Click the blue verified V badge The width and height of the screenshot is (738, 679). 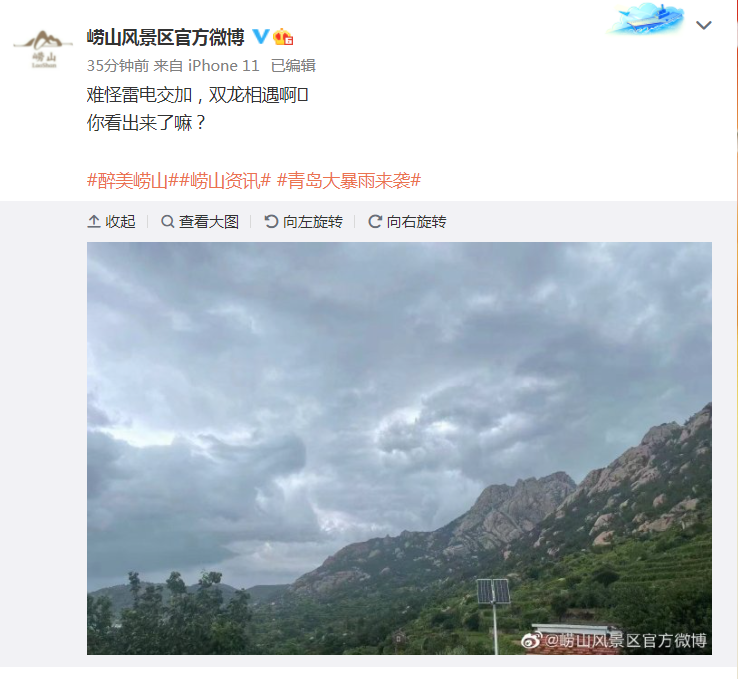point(261,37)
